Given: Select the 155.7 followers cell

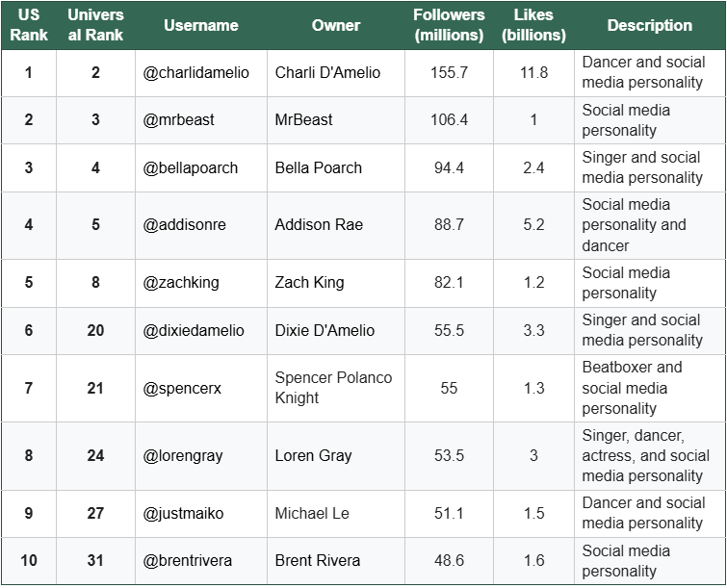Looking at the screenshot, I should [x=449, y=73].
